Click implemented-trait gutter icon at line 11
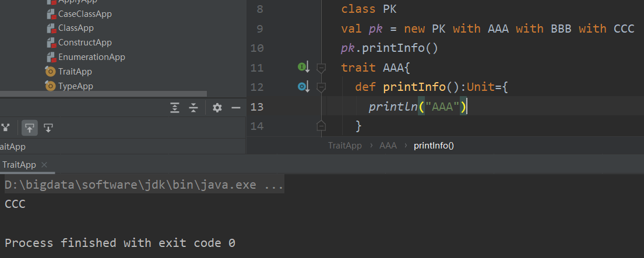This screenshot has width=644, height=258. click(304, 67)
